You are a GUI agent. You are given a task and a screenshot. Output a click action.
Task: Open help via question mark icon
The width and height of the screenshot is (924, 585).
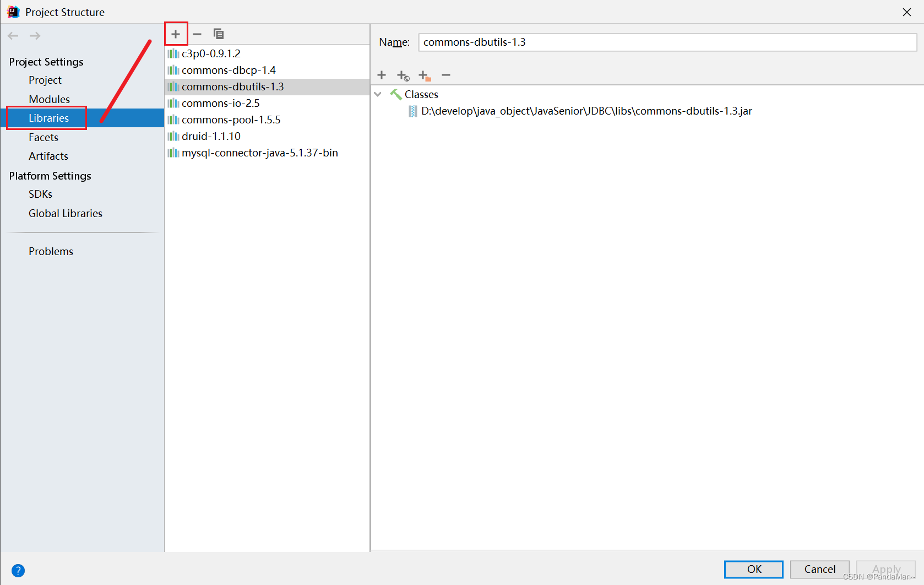pos(18,571)
